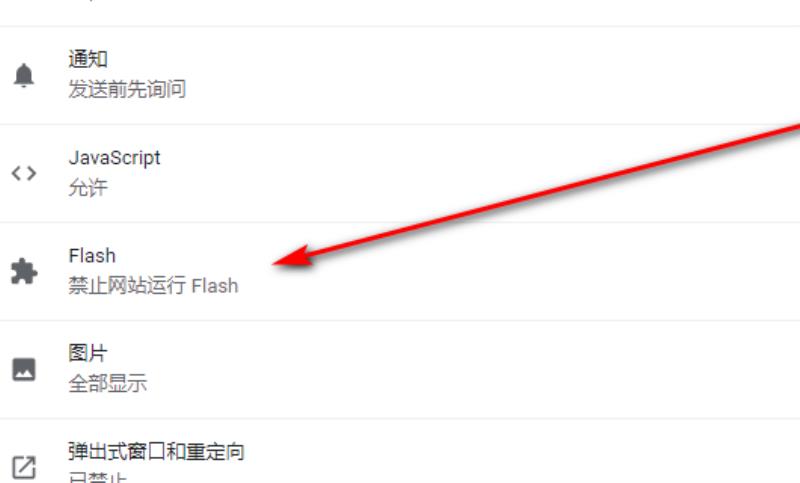Click the picture icon for 图片
Image resolution: width=800 pixels, height=483 pixels.
[x=24, y=369]
